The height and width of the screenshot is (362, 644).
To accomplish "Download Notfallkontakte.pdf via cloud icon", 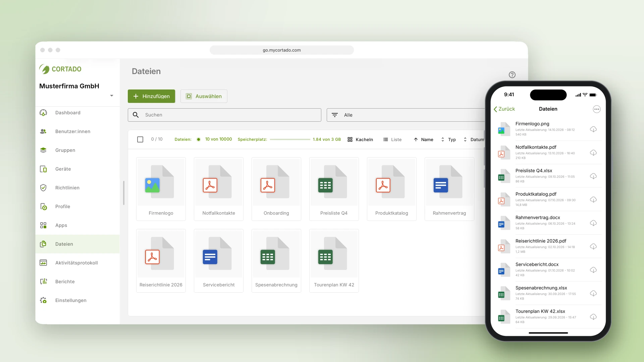I will pyautogui.click(x=593, y=153).
